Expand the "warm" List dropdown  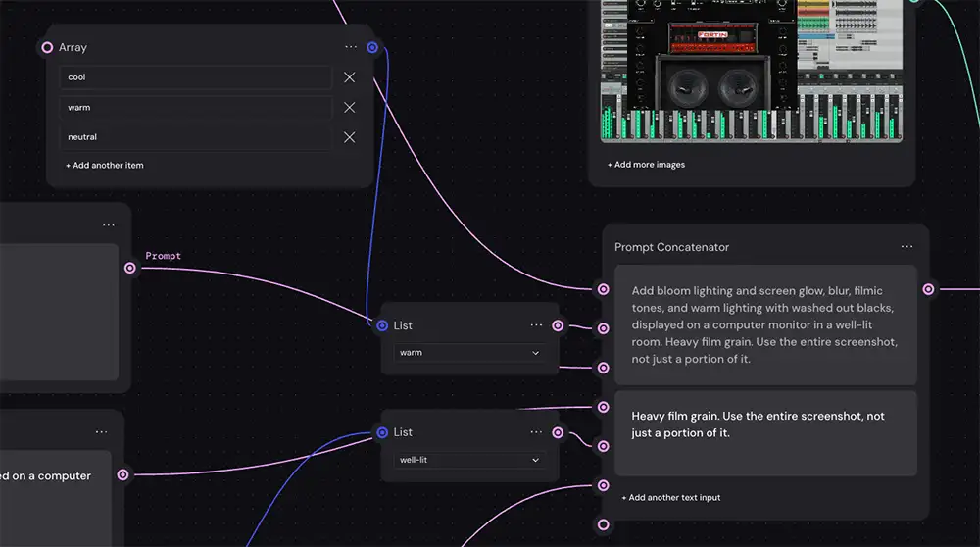click(x=468, y=353)
